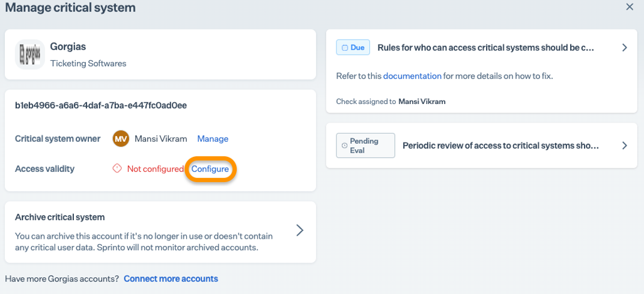Click the calendar icon in Due badge
Image resolution: width=644 pixels, height=294 pixels.
(345, 47)
